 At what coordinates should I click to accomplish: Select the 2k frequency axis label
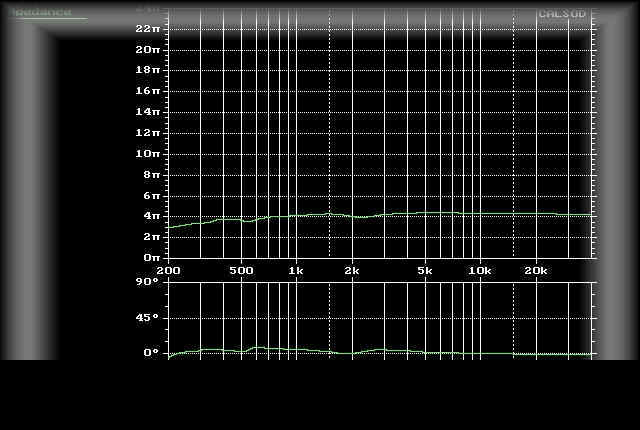pos(351,270)
